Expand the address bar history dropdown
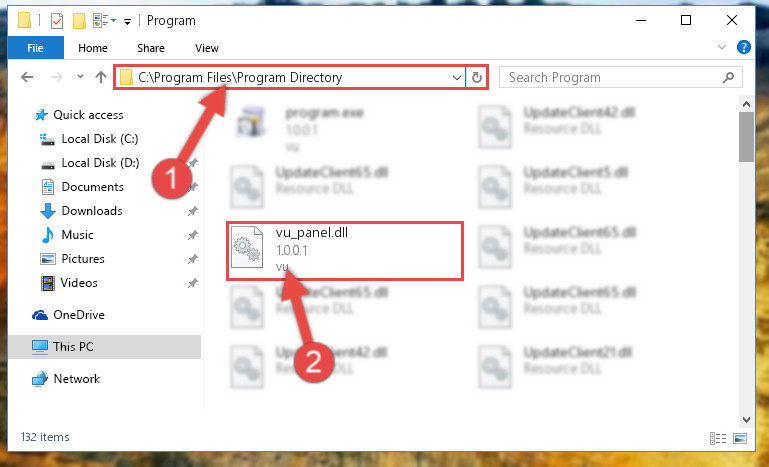 pyautogui.click(x=456, y=78)
